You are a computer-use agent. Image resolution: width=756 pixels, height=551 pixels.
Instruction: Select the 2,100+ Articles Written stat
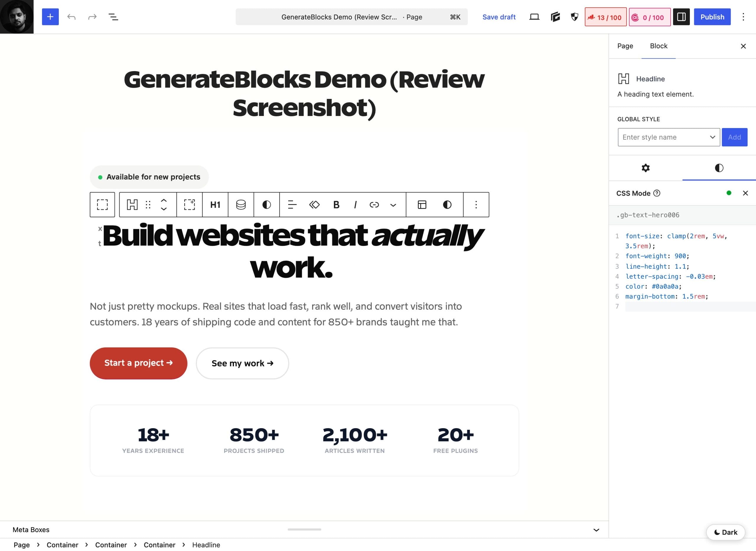pos(355,440)
